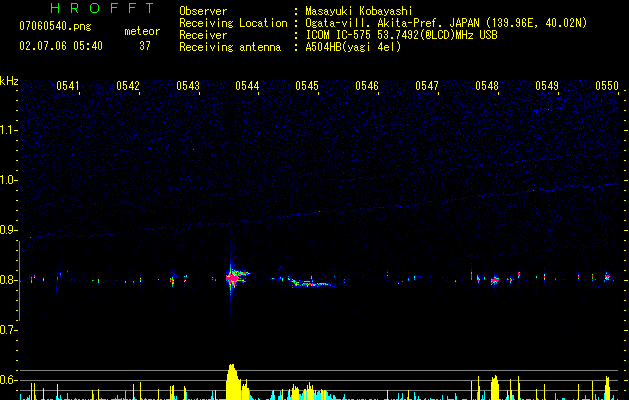
Task: Click the tallest yellow power peak near 0544
Action: pyautogui.click(x=233, y=382)
